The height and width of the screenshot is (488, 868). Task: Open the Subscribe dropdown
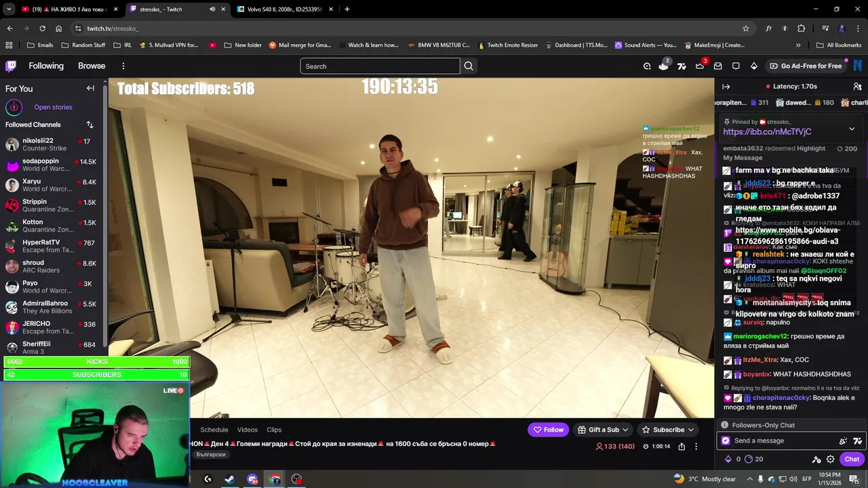[x=668, y=430]
